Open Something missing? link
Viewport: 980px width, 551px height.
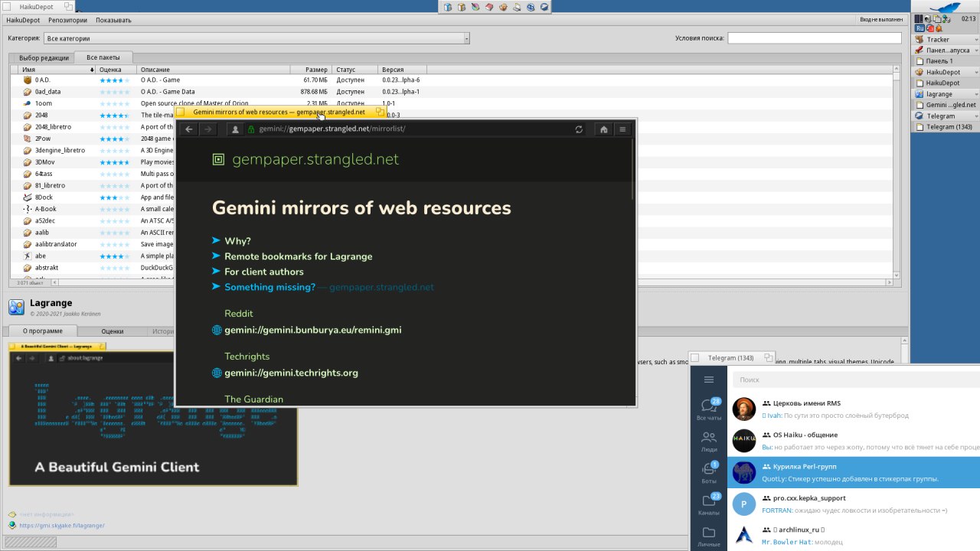point(269,287)
